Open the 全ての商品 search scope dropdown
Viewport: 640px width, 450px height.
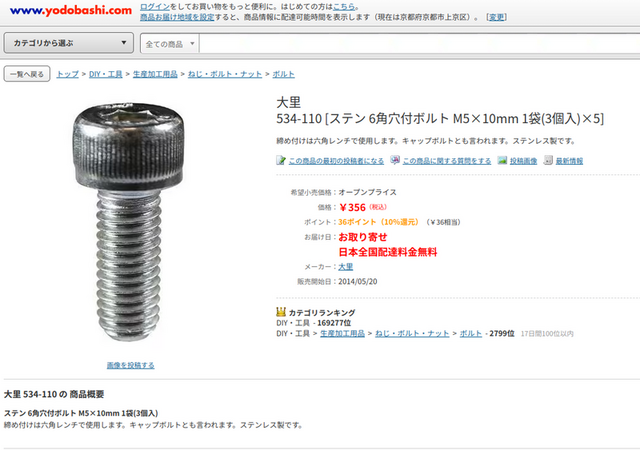170,44
